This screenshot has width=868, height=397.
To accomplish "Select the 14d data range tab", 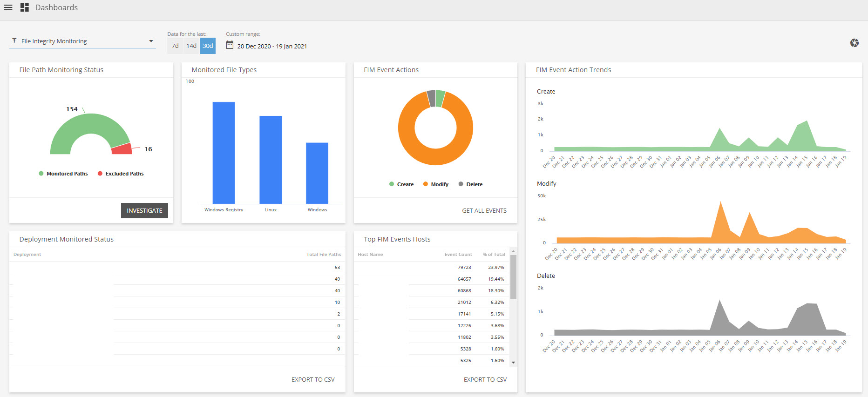I will tap(191, 46).
